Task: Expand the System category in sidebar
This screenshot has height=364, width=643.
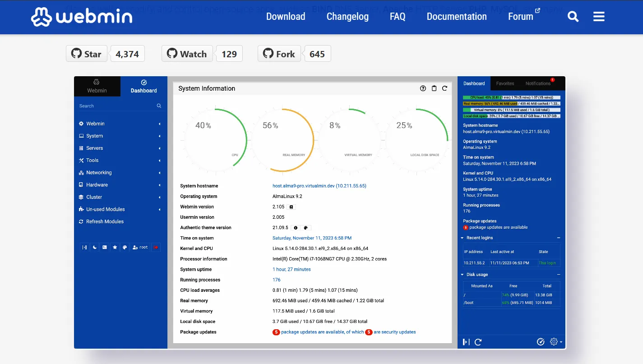Action: click(x=120, y=136)
